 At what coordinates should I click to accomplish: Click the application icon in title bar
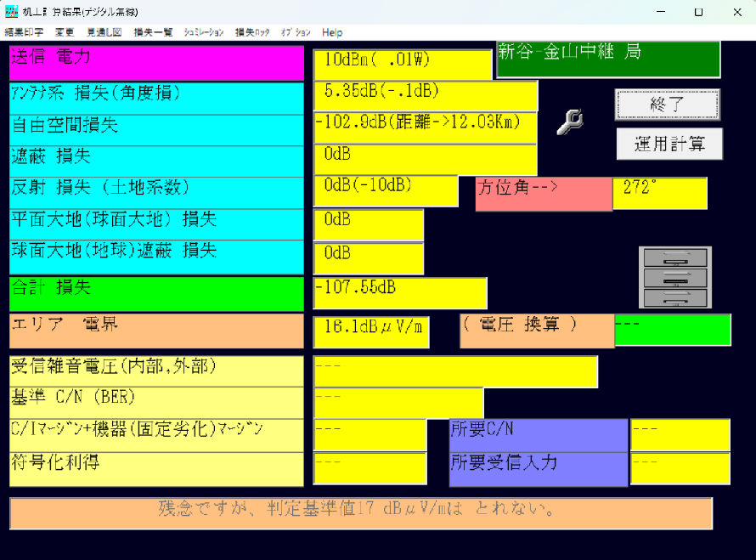pyautogui.click(x=11, y=12)
